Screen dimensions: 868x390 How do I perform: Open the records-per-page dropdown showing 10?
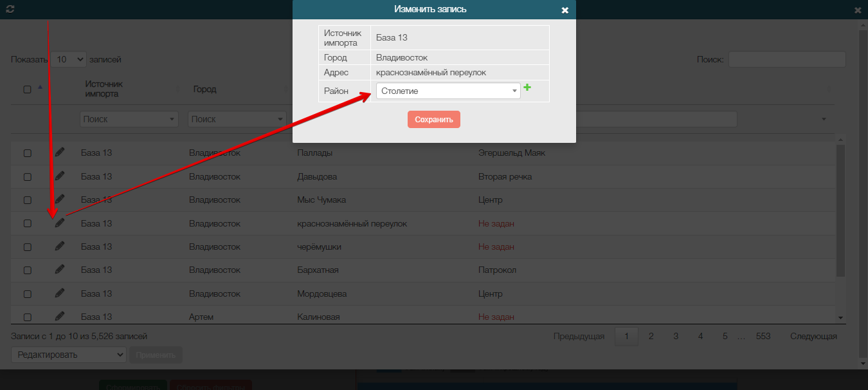[x=68, y=59]
